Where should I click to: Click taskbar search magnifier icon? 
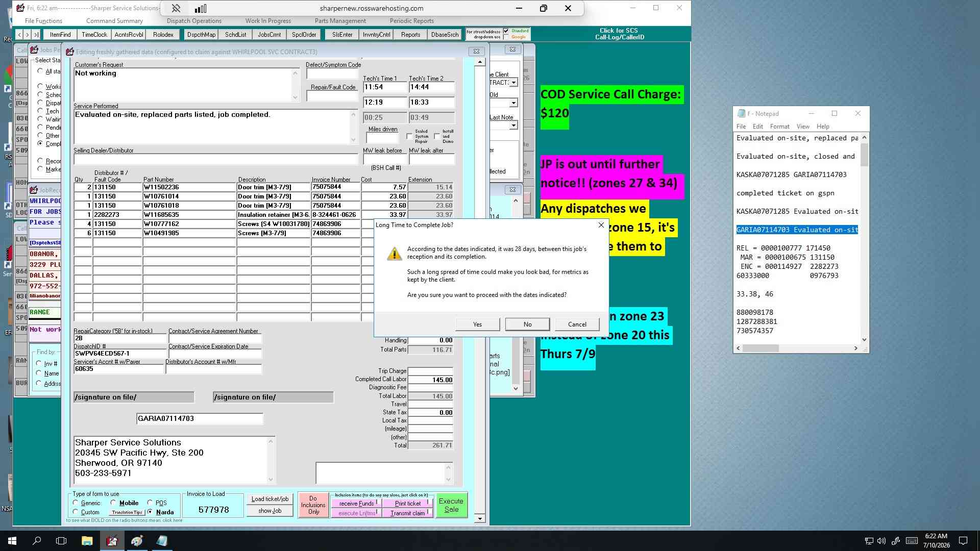tap(37, 541)
